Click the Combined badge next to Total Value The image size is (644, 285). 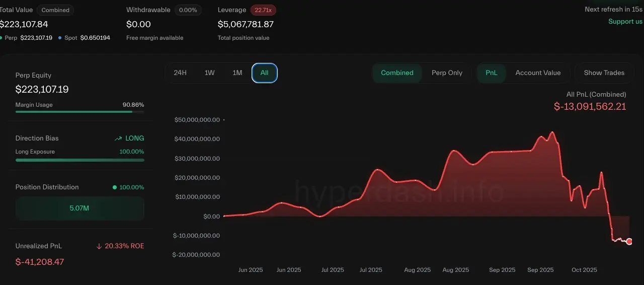pos(55,10)
